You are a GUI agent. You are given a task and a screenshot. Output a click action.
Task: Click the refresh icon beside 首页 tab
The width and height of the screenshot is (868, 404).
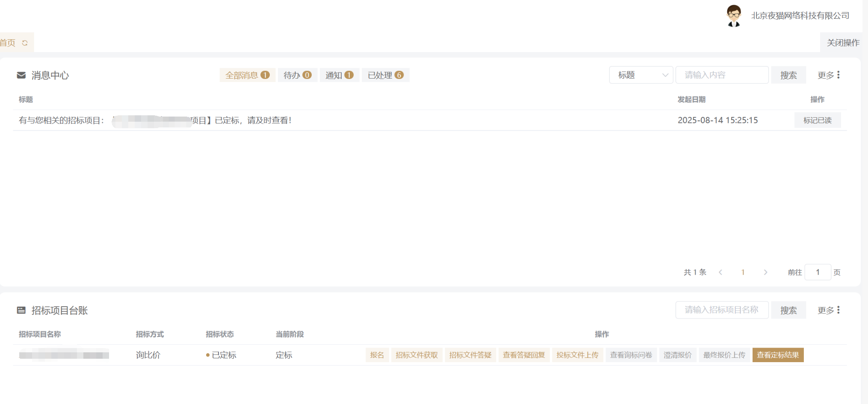point(25,43)
